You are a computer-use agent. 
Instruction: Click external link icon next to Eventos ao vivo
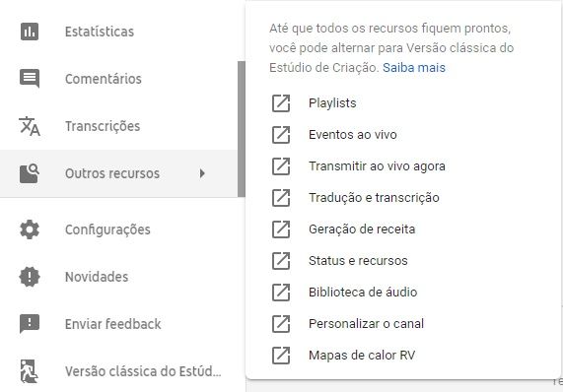[x=281, y=135]
